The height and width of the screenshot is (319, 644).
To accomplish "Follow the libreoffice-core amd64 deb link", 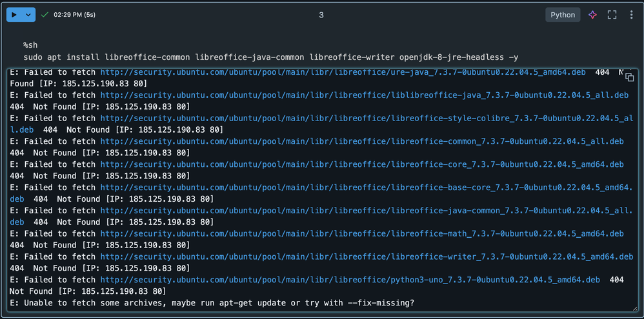I will (361, 165).
